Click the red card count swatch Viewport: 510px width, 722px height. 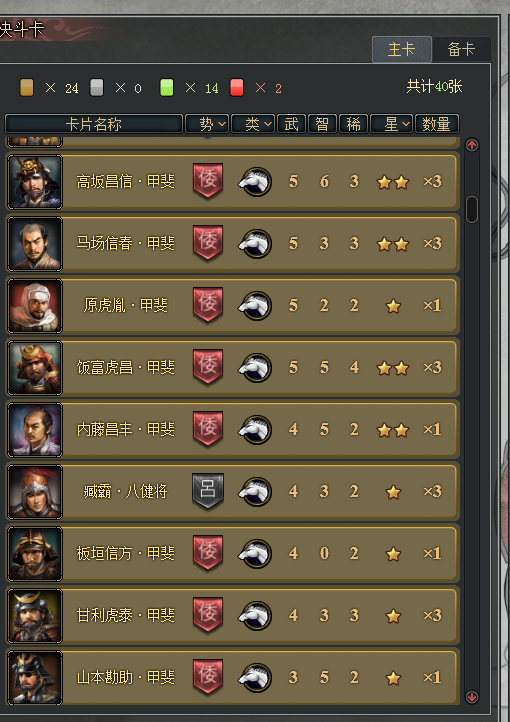point(237,87)
